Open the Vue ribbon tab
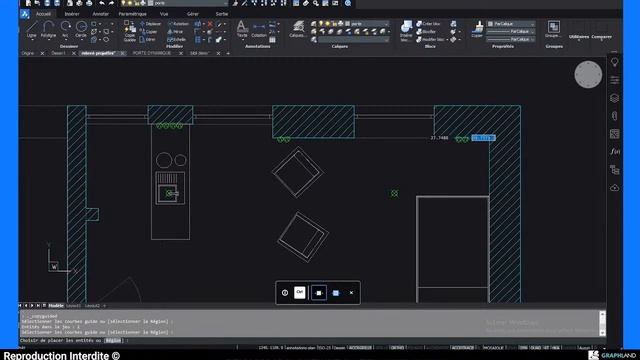 pyautogui.click(x=164, y=14)
